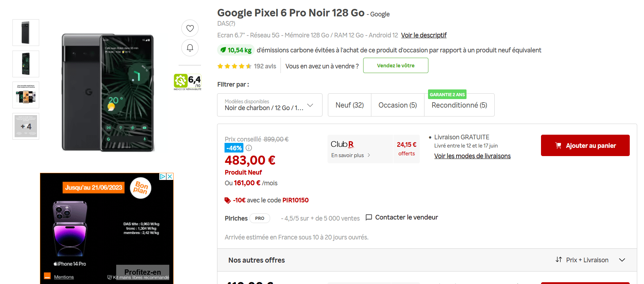Select the first phone back thumbnail

coord(26,33)
